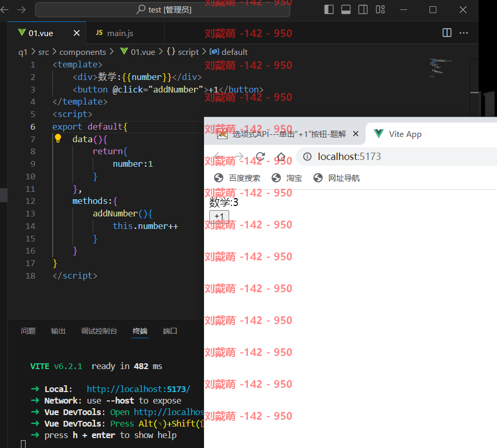Close the 01.vue editor tab
This screenshot has width=497, height=448.
(x=77, y=33)
